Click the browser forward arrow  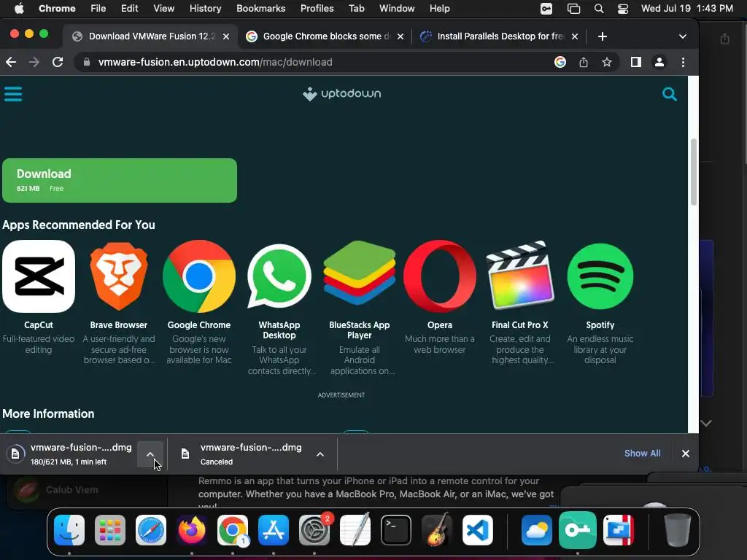pos(34,62)
